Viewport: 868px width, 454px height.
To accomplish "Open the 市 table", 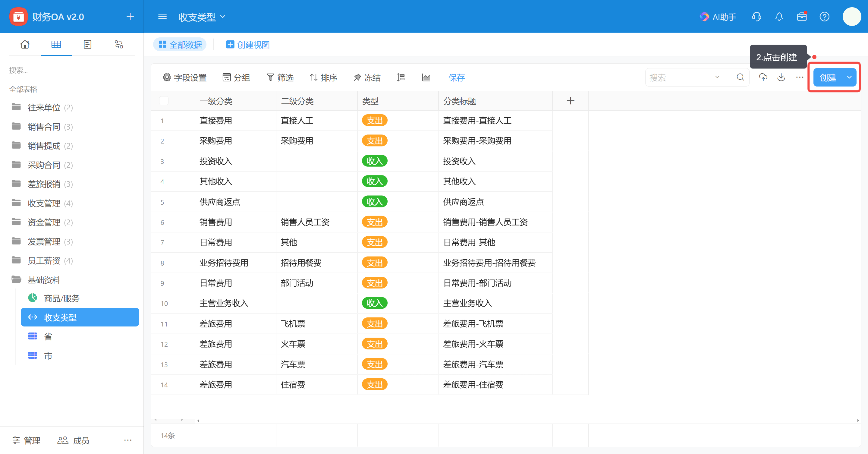I will point(80,355).
